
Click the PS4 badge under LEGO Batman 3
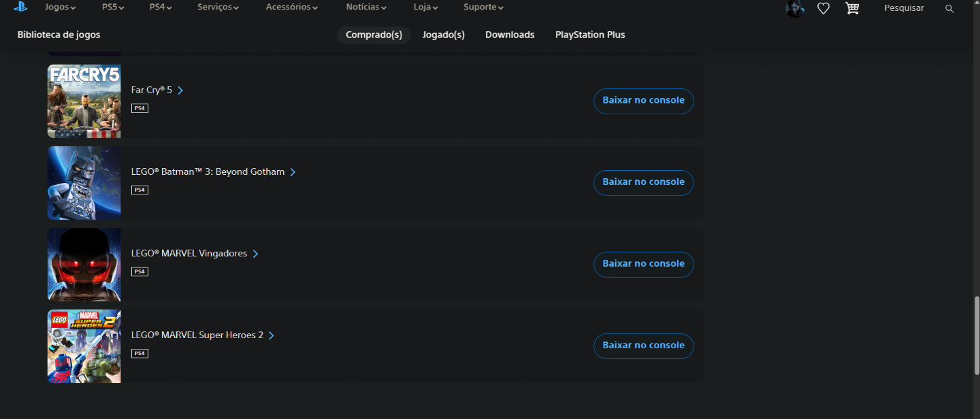[x=140, y=190]
